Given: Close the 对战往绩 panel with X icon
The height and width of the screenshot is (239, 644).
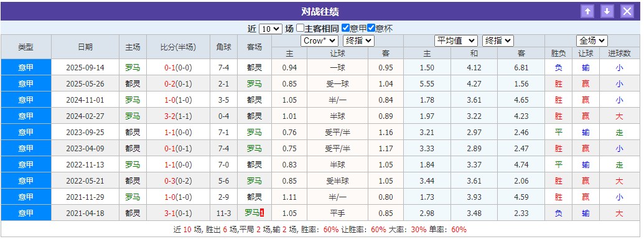Looking at the screenshot, I should pos(627,11).
